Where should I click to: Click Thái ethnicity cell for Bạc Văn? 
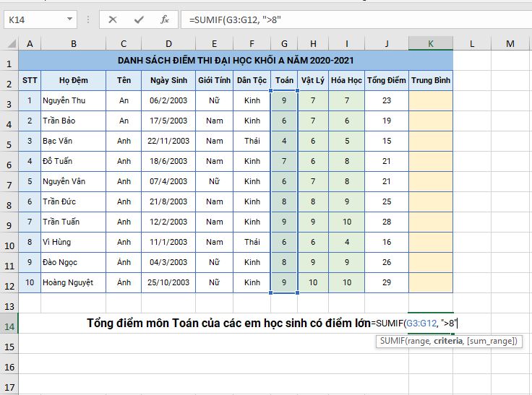pos(252,141)
